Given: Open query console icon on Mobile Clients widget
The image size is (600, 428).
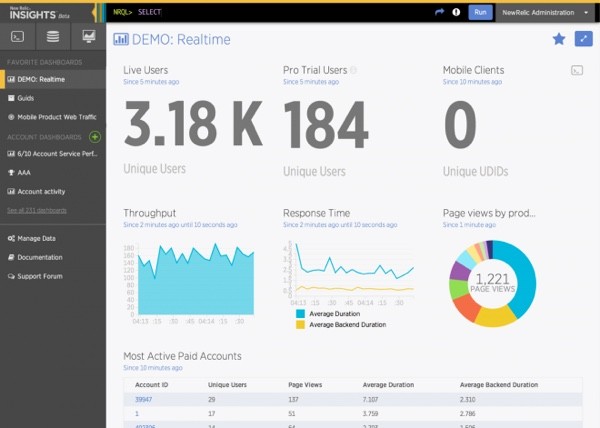Looking at the screenshot, I should (x=577, y=70).
